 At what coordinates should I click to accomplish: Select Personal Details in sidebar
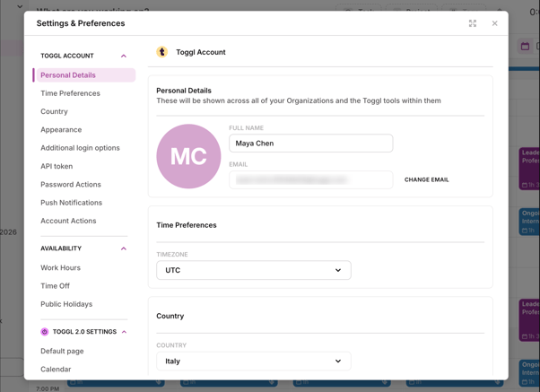click(84, 75)
